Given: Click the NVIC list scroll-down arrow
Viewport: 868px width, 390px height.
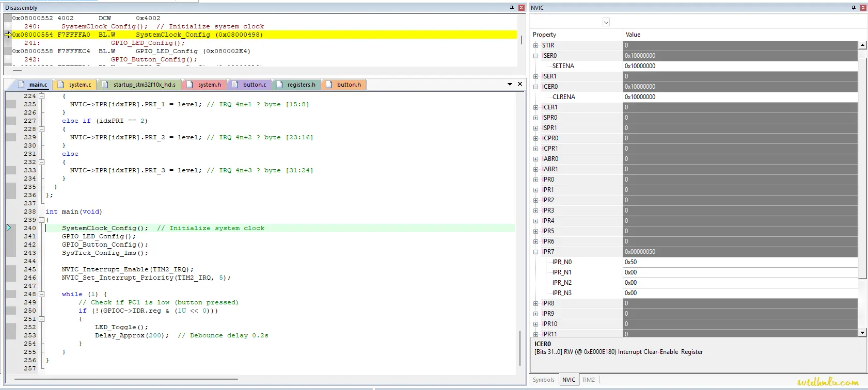Looking at the screenshot, I should point(862,333).
